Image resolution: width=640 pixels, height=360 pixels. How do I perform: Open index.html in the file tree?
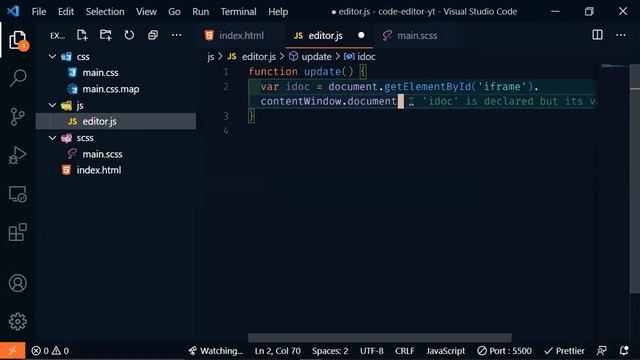point(99,170)
